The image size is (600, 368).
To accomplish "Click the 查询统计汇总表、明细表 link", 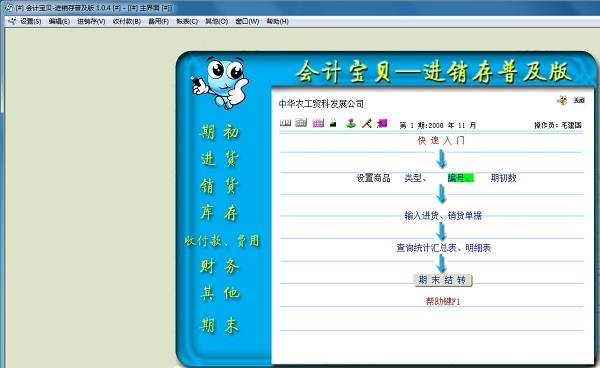I will click(x=443, y=248).
